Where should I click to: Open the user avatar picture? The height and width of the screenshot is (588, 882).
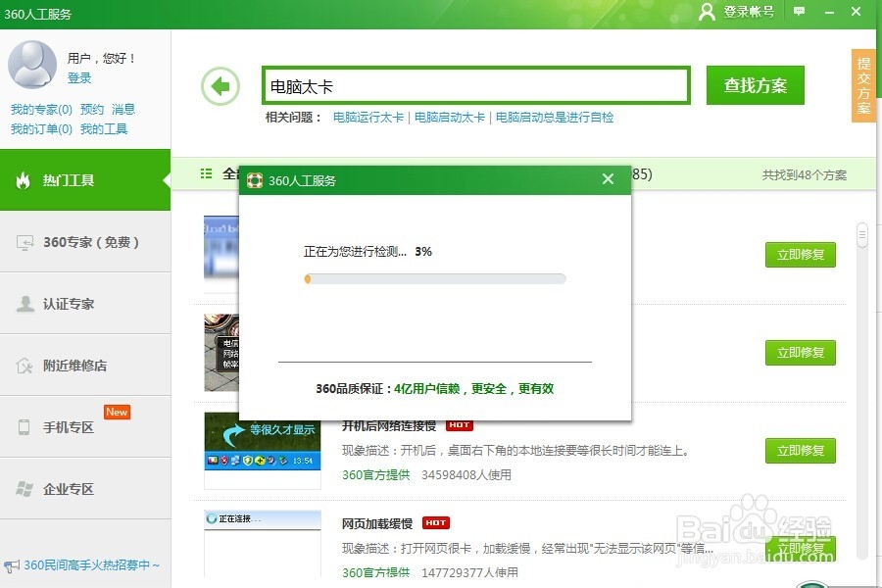[32, 65]
